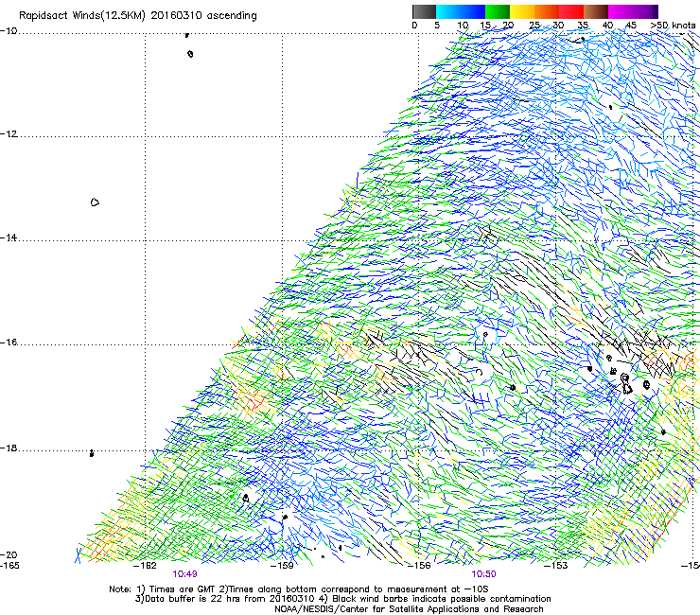Click the 'Data buffer is 22 hrs' note line
The width and height of the screenshot is (700, 615).
(x=342, y=599)
